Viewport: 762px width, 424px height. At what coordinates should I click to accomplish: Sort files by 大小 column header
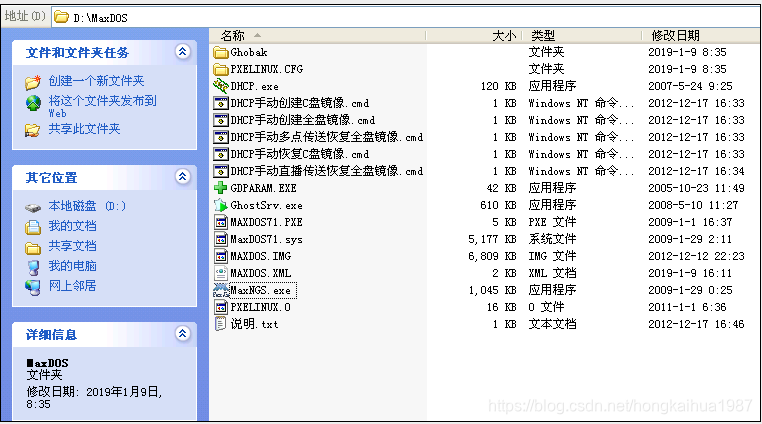pos(474,35)
